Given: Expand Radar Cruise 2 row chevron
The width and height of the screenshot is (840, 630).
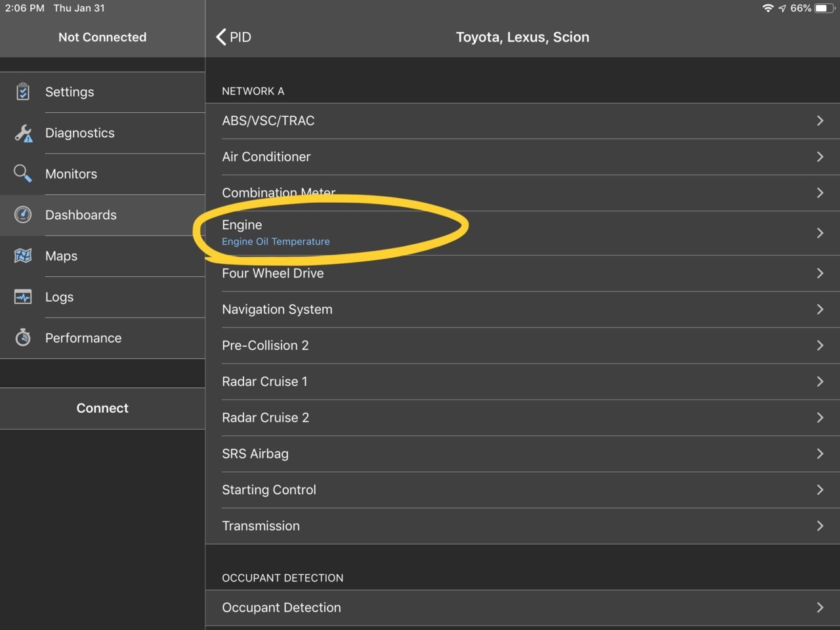Looking at the screenshot, I should point(820,417).
